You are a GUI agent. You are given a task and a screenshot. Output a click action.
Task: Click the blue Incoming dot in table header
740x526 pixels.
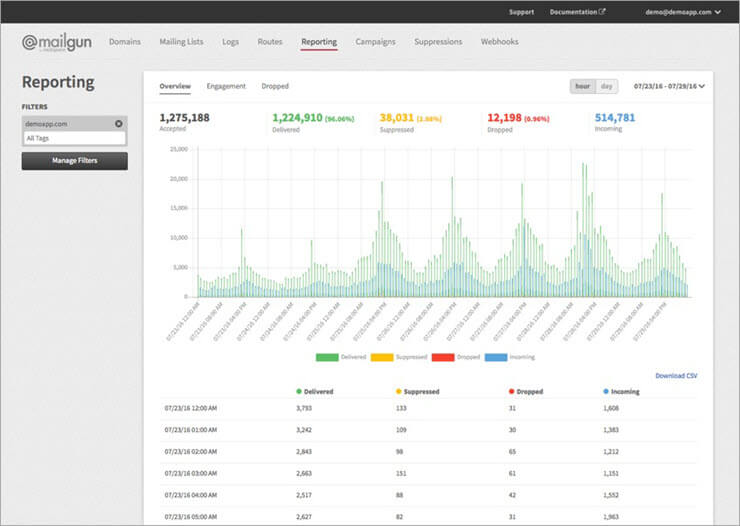(x=606, y=392)
